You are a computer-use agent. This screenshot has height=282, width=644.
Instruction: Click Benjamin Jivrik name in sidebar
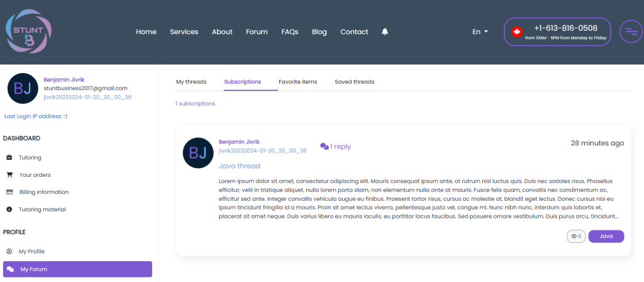64,80
